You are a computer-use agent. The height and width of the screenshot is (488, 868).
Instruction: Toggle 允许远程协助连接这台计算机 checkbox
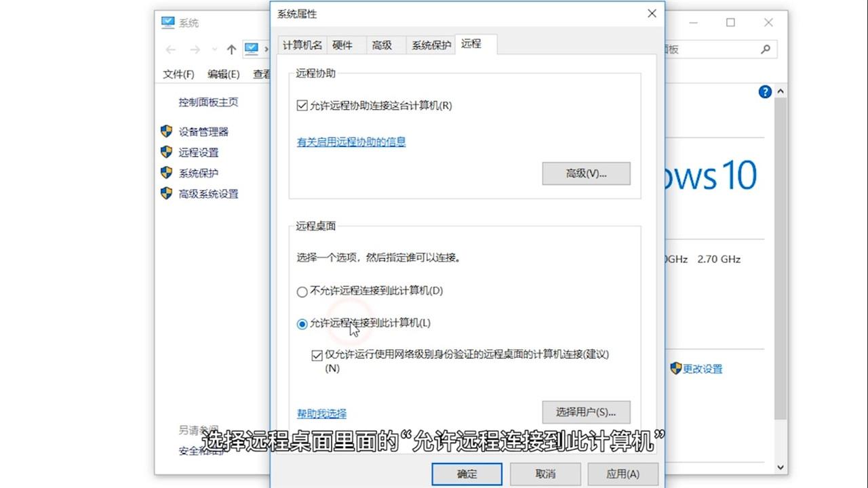click(302, 106)
